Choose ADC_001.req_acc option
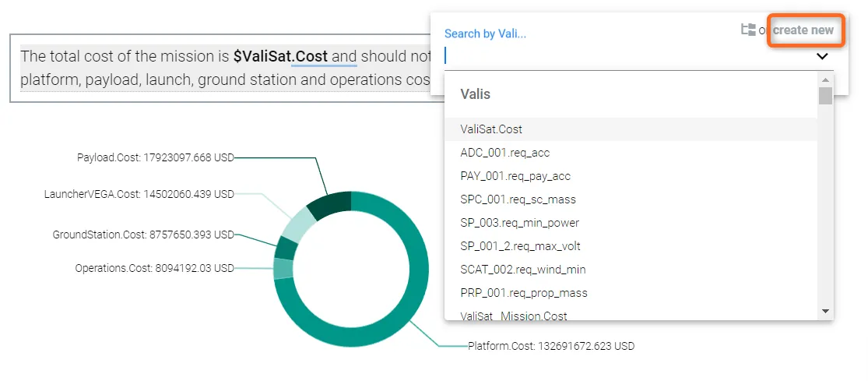Image resolution: width=868 pixels, height=381 pixels. click(x=504, y=153)
